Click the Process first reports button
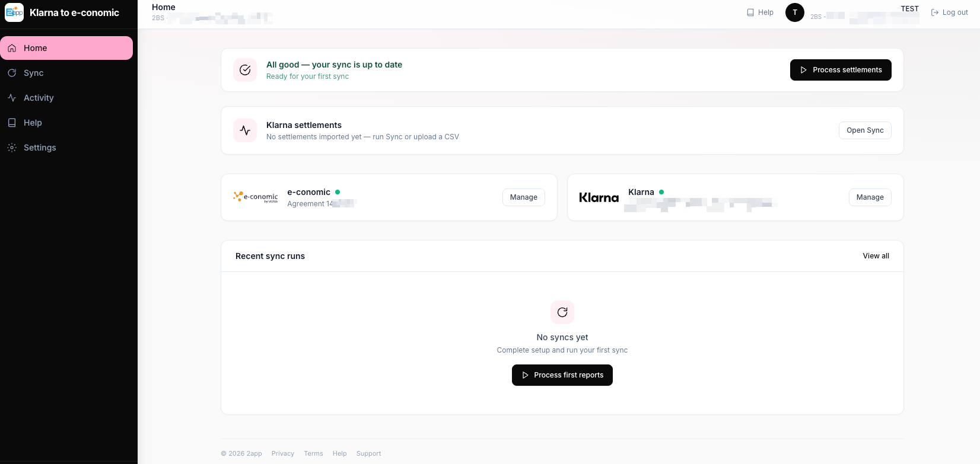 click(x=562, y=375)
